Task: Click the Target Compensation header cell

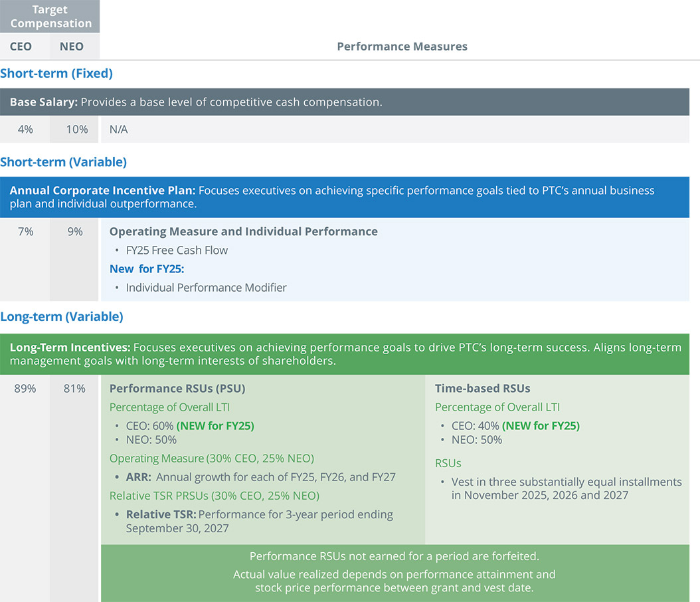Action: (50, 17)
